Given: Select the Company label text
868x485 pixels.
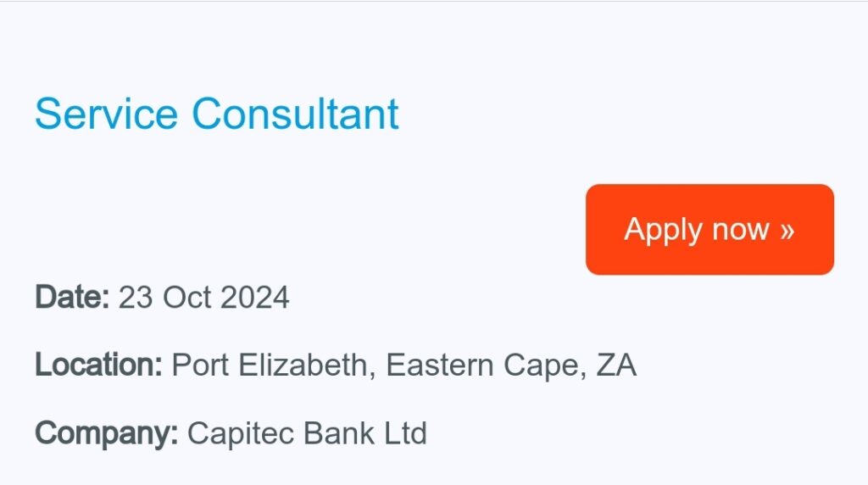Looking at the screenshot, I should [x=106, y=434].
